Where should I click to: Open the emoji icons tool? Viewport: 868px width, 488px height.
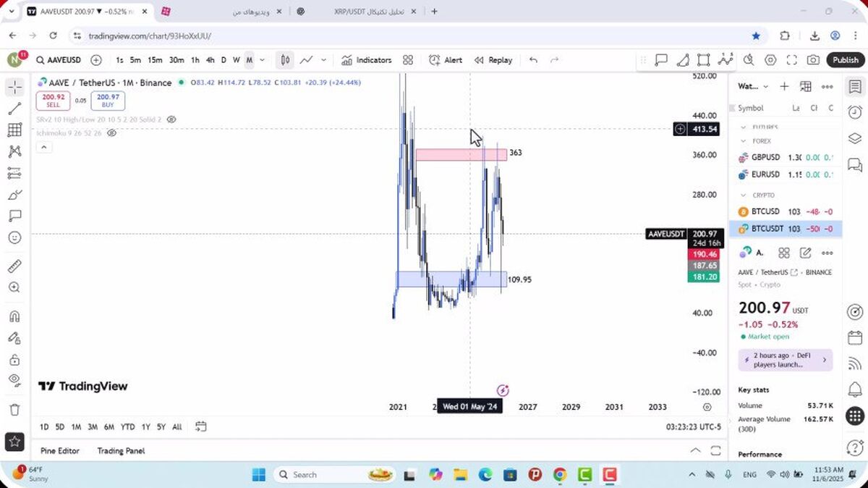14,237
